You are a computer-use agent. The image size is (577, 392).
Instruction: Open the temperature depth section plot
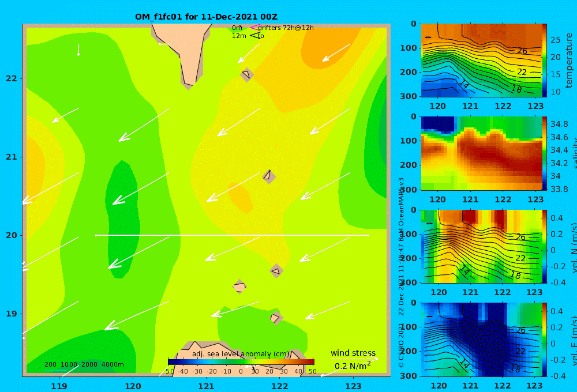click(481, 61)
